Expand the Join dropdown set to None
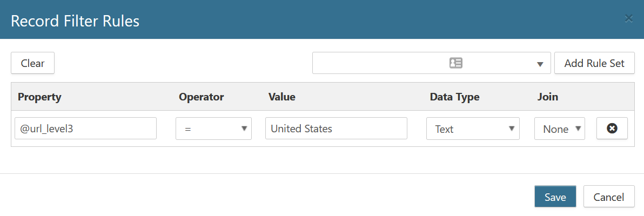Screen dimensions: 644x216 pos(559,129)
